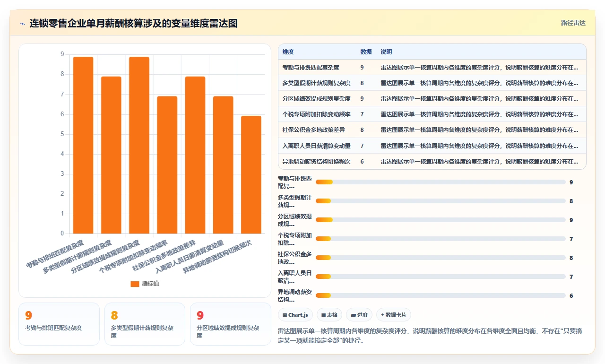Click the 进度 tag button
The height and width of the screenshot is (364, 605).
359,315
